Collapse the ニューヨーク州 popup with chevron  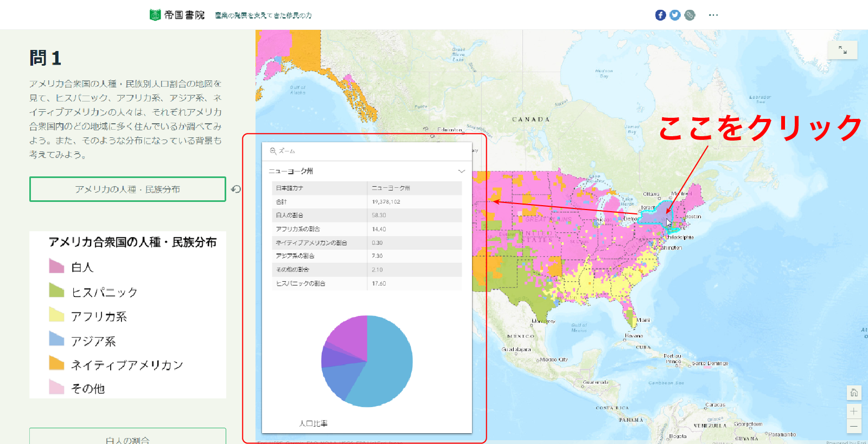pyautogui.click(x=462, y=171)
